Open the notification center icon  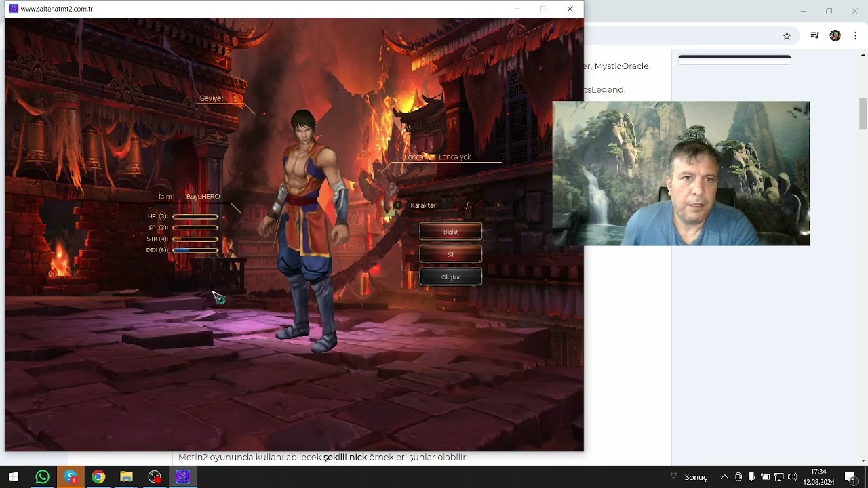click(x=850, y=477)
